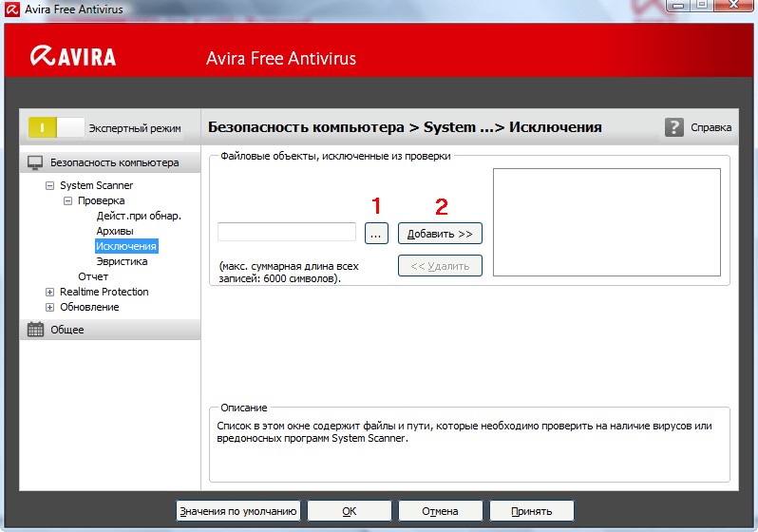758x532 pixels.
Task: Click the Экспертный режим label
Action: [x=135, y=128]
